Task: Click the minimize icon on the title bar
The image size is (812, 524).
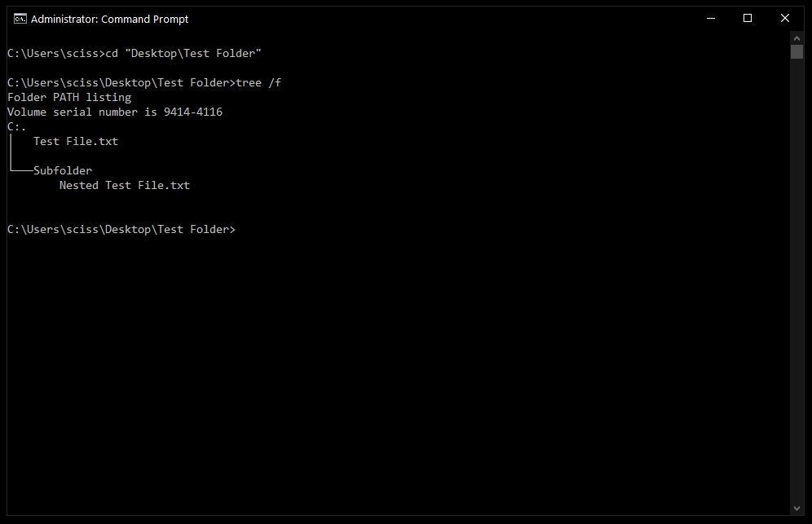Action: click(x=709, y=18)
